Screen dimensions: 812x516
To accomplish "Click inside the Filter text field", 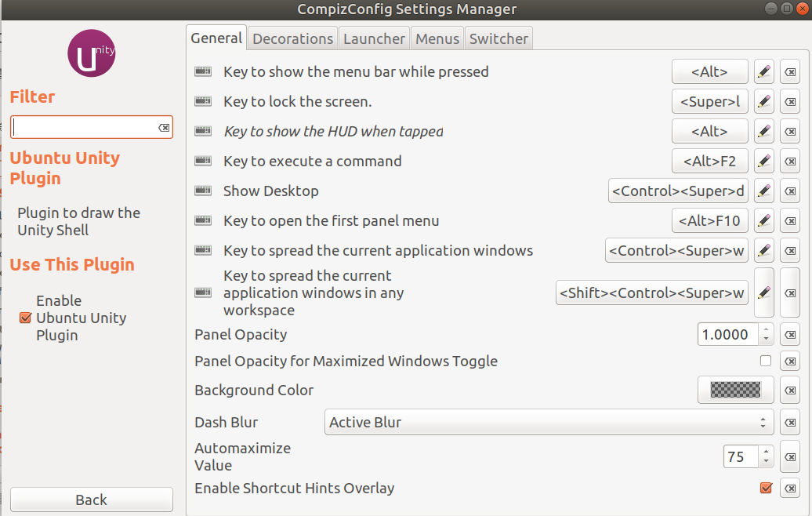I will tap(86, 127).
